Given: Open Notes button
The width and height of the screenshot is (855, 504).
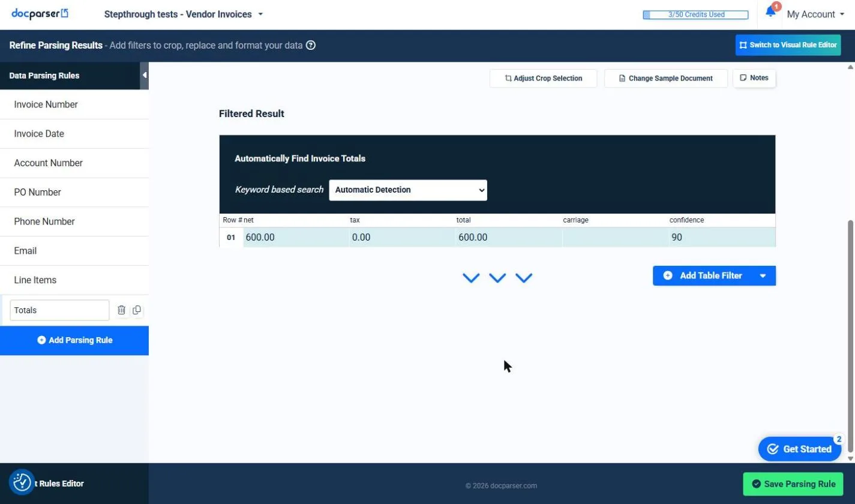Looking at the screenshot, I should (754, 78).
